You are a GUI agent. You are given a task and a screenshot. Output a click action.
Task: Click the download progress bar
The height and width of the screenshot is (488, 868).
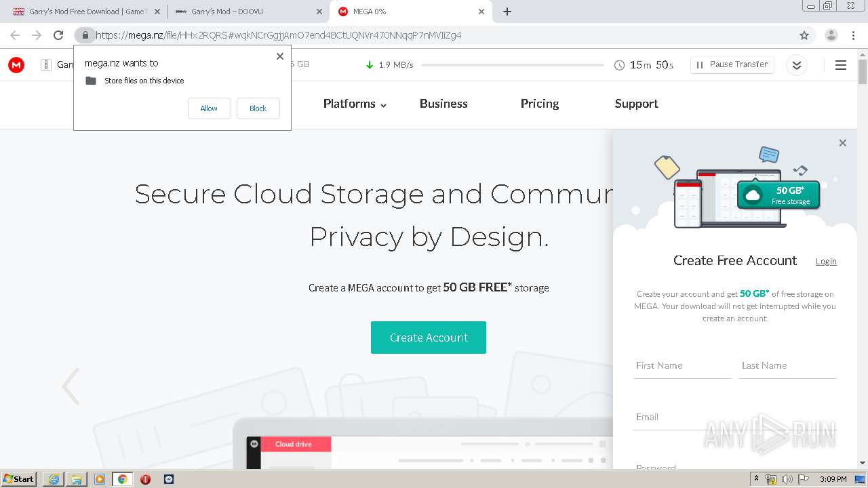click(x=512, y=65)
